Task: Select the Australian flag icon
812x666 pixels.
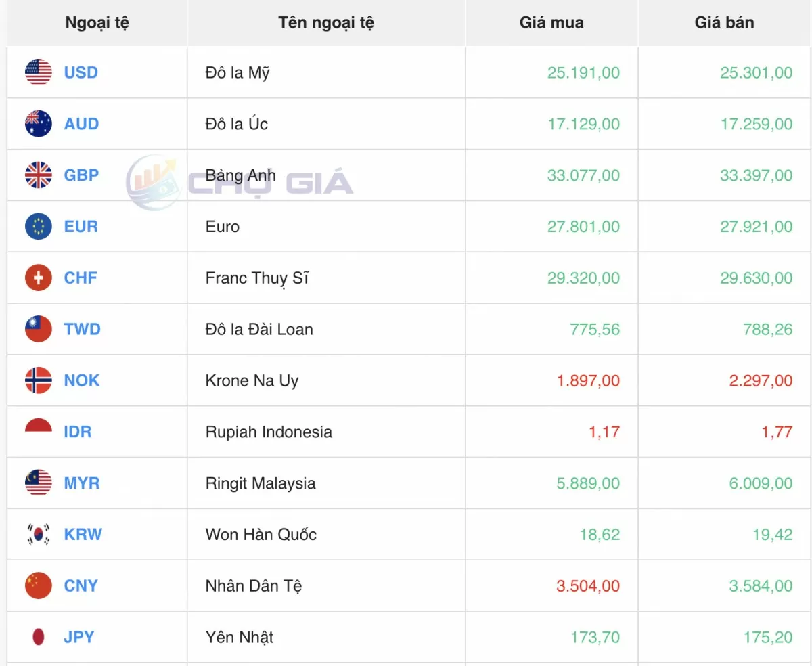Action: coord(39,123)
